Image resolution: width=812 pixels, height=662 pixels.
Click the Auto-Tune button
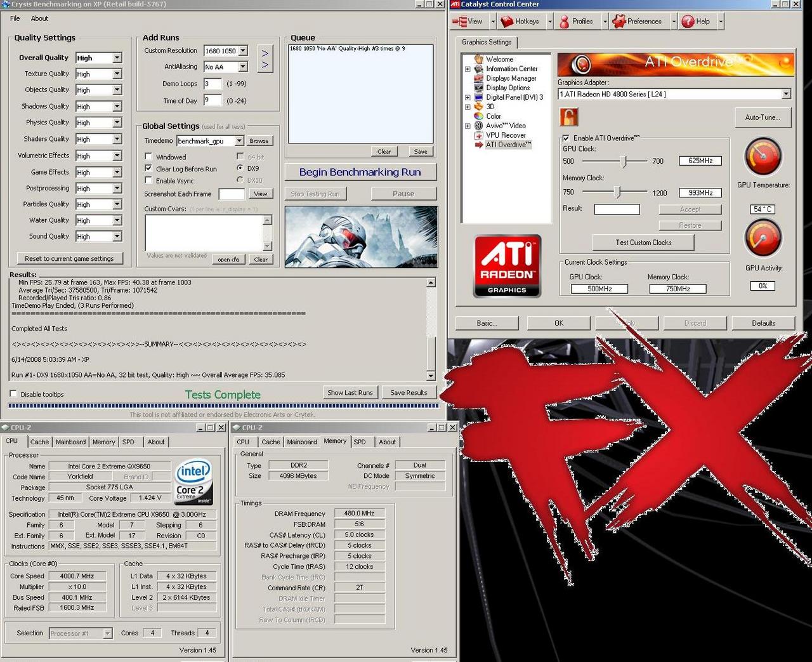coord(763,117)
